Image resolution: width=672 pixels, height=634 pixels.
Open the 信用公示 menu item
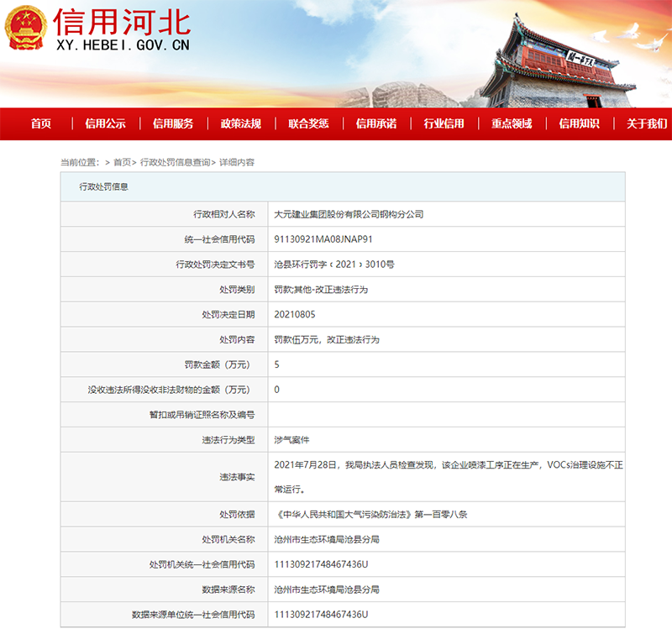106,123
